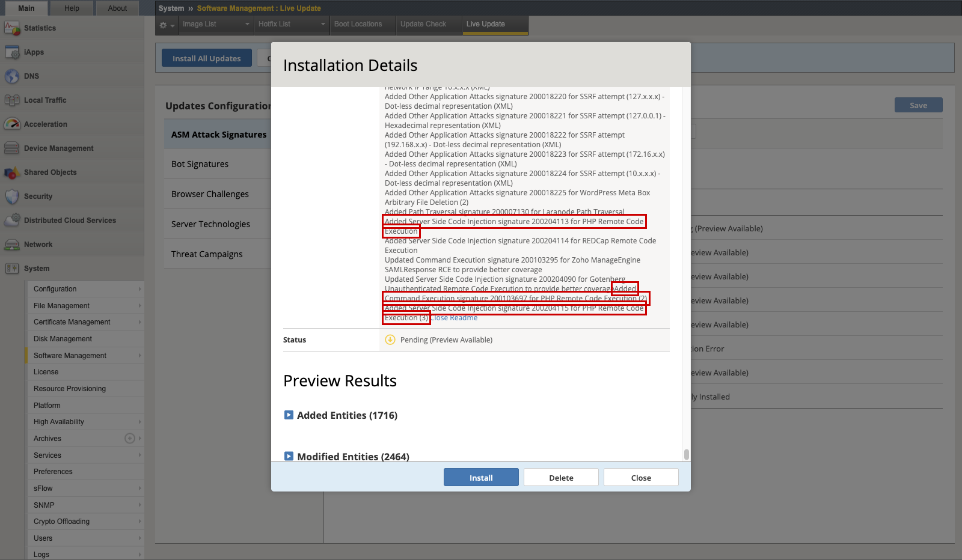Click the iApps icon in sidebar
Viewport: 962px width, 560px height.
tap(12, 52)
